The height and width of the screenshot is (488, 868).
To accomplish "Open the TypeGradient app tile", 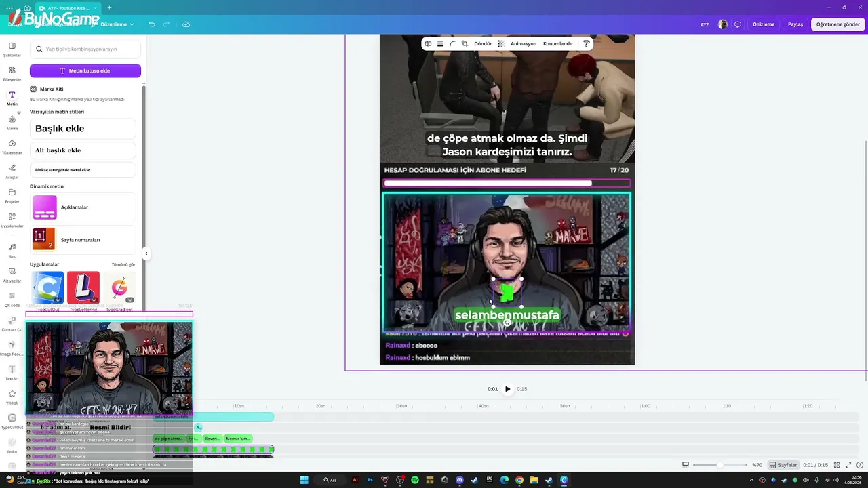I will click(x=119, y=288).
